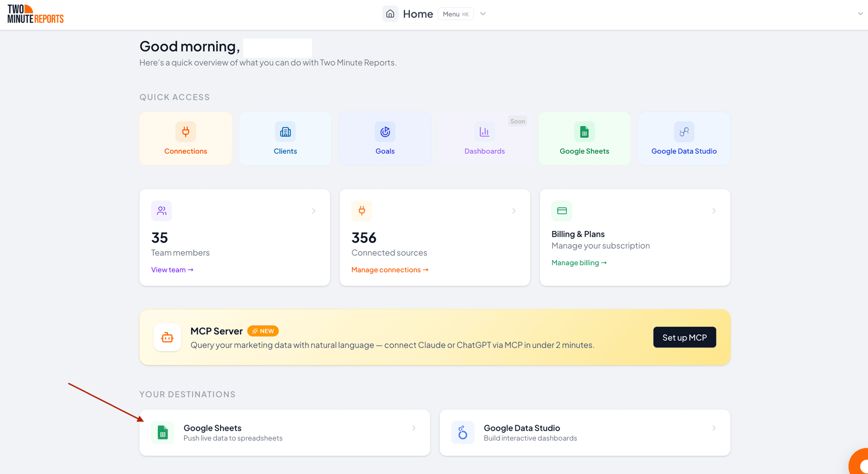Screen dimensions: 868x474
Task: Click the Connected sources plug icon
Action: tap(362, 211)
